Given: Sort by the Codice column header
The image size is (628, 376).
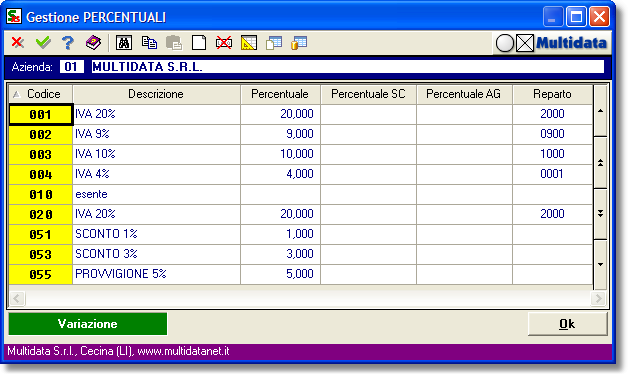Looking at the screenshot, I should 40,94.
